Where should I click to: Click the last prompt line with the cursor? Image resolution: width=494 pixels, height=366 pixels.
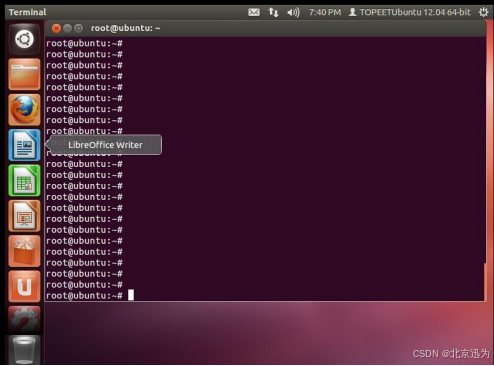[90, 295]
